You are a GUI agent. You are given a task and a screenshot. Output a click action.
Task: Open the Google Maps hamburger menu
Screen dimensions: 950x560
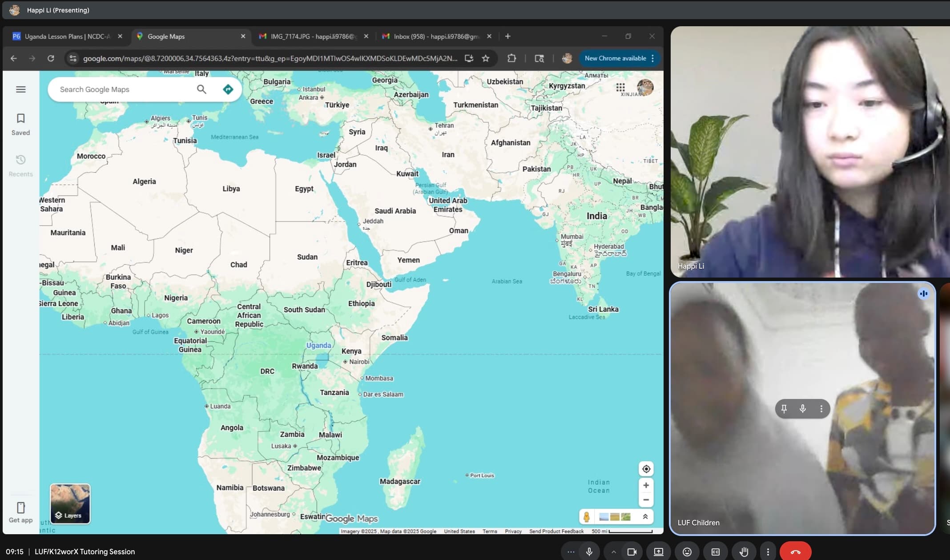tap(20, 89)
